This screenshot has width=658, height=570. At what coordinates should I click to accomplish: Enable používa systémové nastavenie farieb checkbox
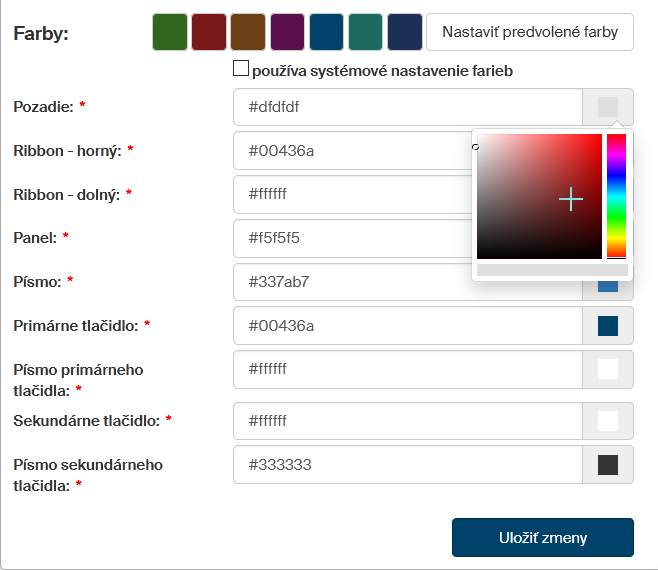tap(240, 70)
